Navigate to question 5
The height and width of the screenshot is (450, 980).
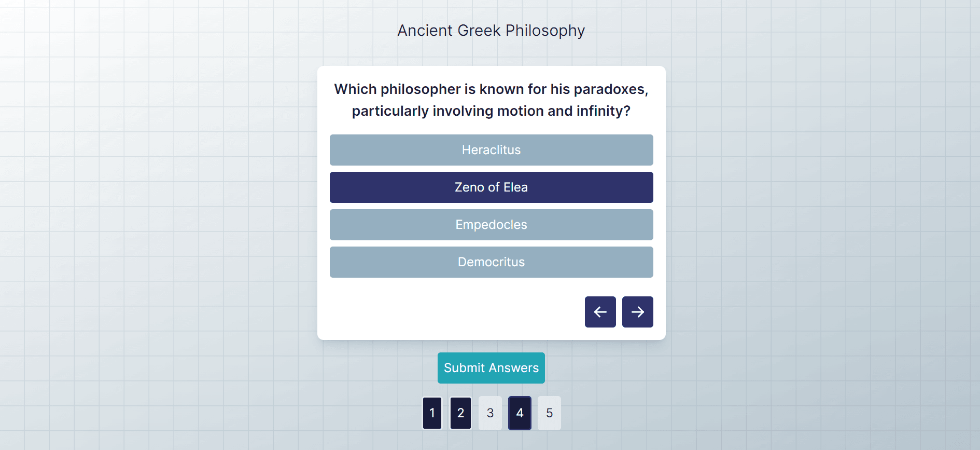[x=549, y=413]
